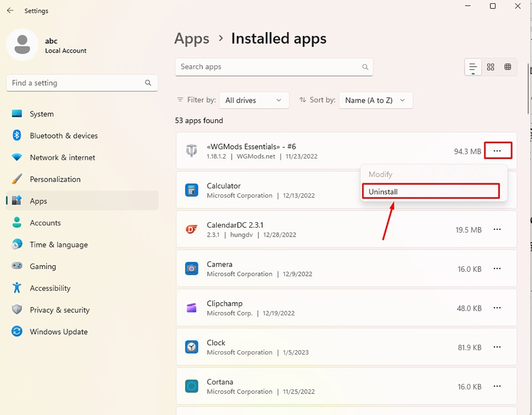Click the Clipchamp app name
532x415 pixels.
224,304
